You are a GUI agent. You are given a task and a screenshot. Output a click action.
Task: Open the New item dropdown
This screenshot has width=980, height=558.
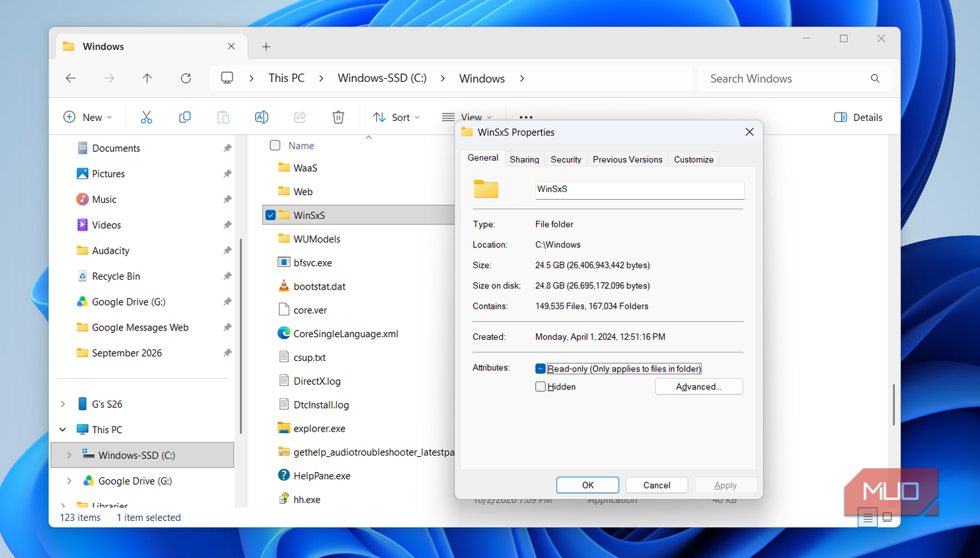[x=88, y=117]
